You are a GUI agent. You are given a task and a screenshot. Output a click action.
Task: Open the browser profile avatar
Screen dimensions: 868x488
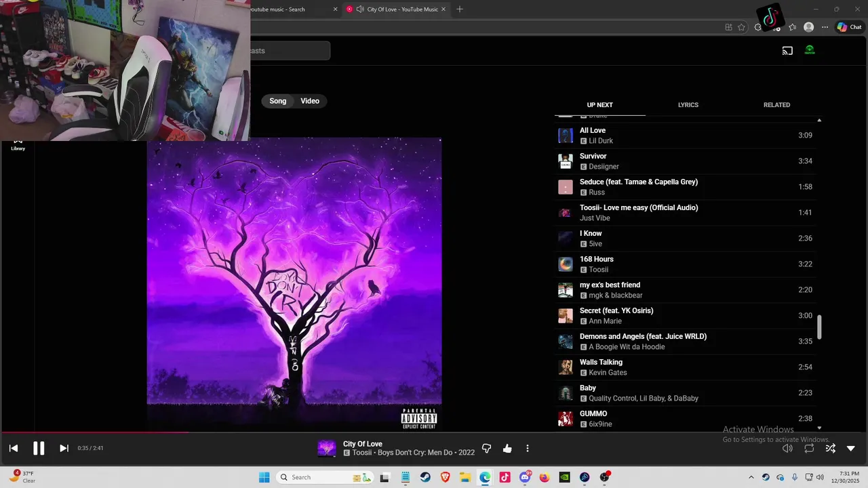[808, 27]
